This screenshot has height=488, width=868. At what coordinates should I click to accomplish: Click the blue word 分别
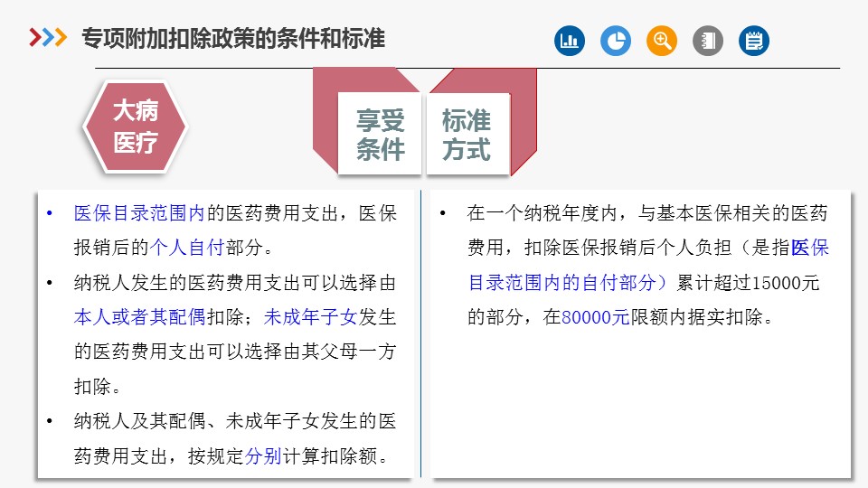263,456
